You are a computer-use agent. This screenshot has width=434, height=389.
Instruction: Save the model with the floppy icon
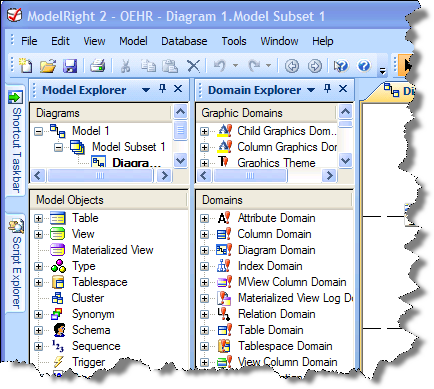70,66
